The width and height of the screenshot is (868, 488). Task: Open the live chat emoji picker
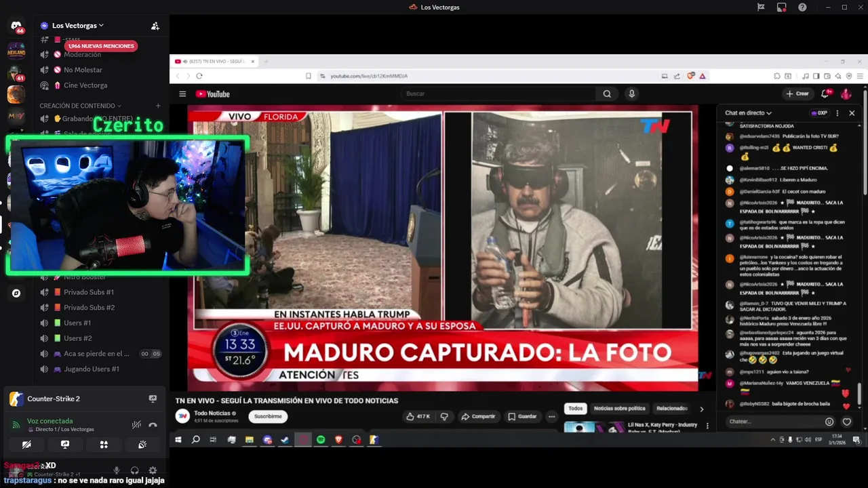pos(829,422)
